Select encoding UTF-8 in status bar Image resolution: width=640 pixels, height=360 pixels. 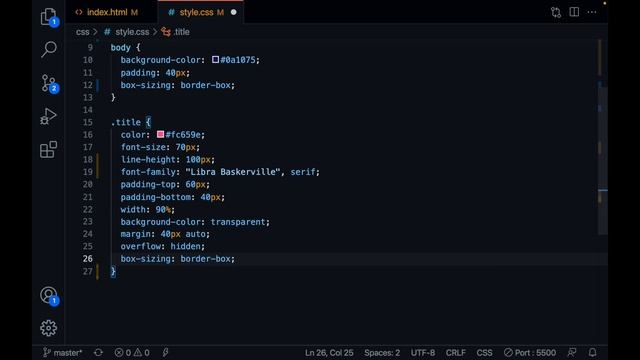coord(423,353)
